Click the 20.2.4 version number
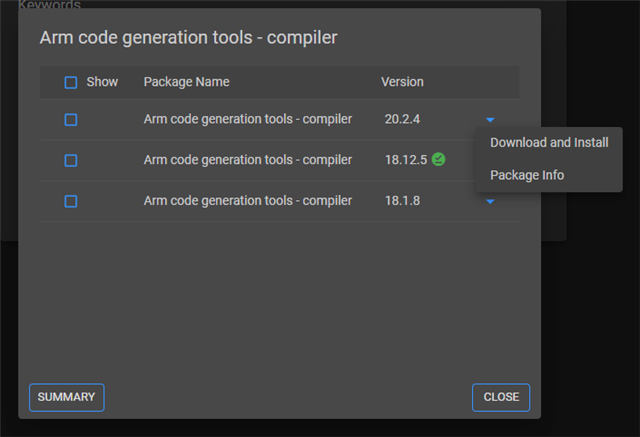Viewport: 640px width, 437px height. coord(402,119)
